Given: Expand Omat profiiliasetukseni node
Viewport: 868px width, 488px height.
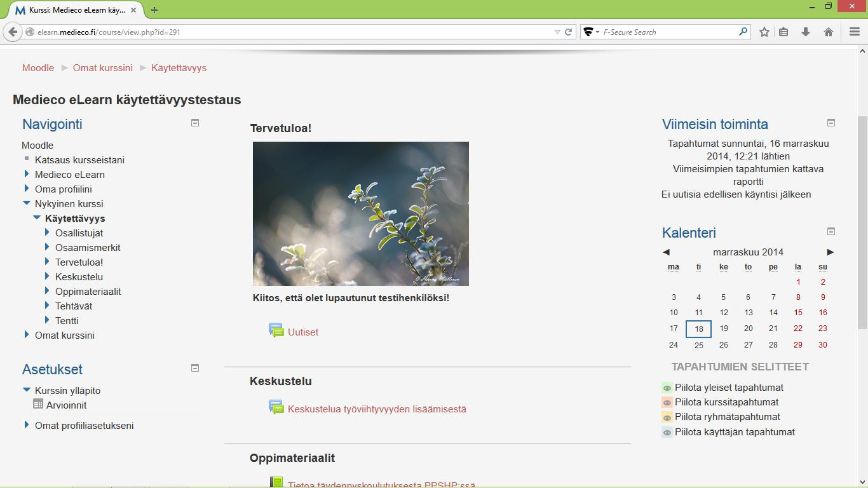Looking at the screenshot, I should 27,424.
